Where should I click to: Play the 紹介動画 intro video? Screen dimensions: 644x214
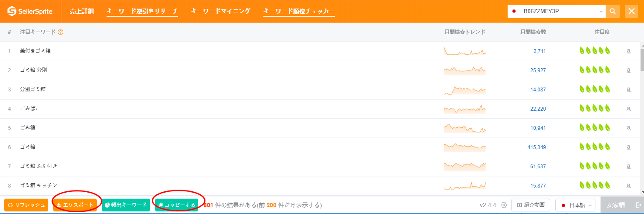point(531,205)
